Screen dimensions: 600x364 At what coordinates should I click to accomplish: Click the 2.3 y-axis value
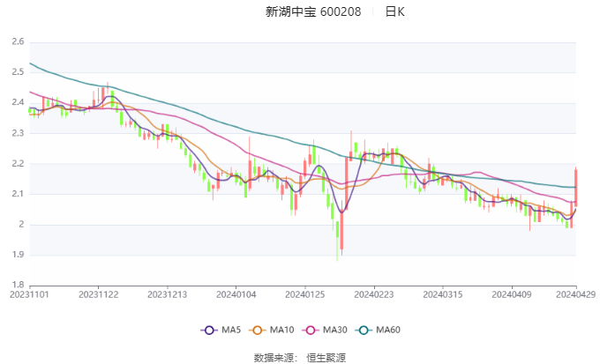(x=18, y=133)
